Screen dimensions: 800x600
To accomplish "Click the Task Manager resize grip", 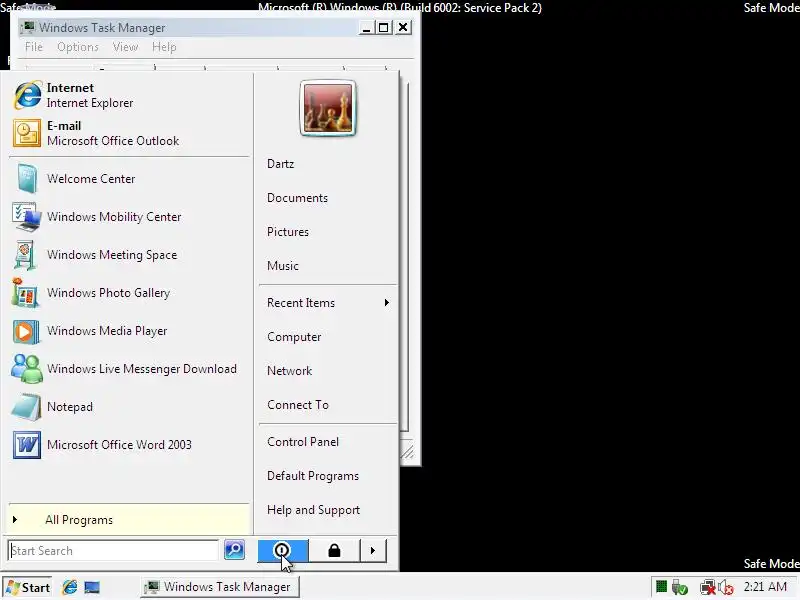I will pos(408,452).
